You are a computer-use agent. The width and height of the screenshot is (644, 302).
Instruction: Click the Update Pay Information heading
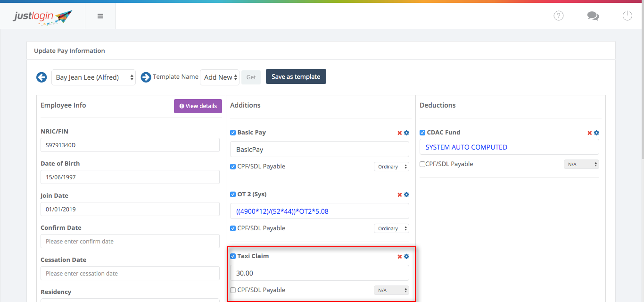[x=69, y=51]
